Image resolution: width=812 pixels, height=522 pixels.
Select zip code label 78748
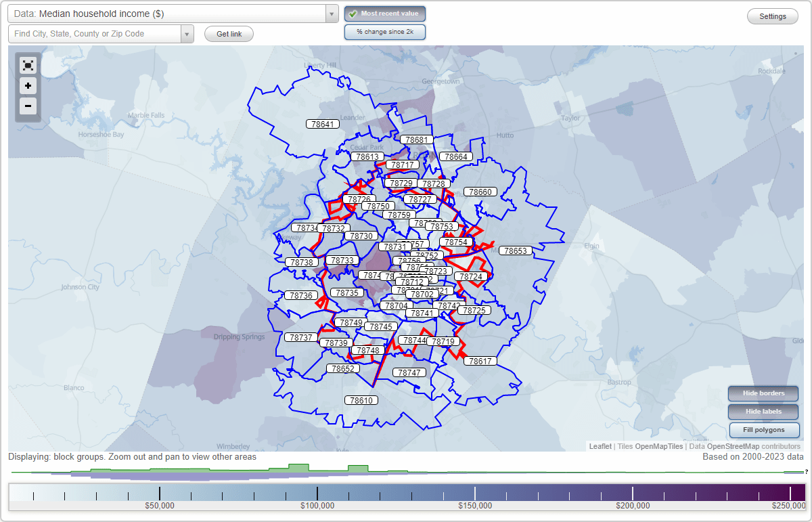pyautogui.click(x=368, y=350)
